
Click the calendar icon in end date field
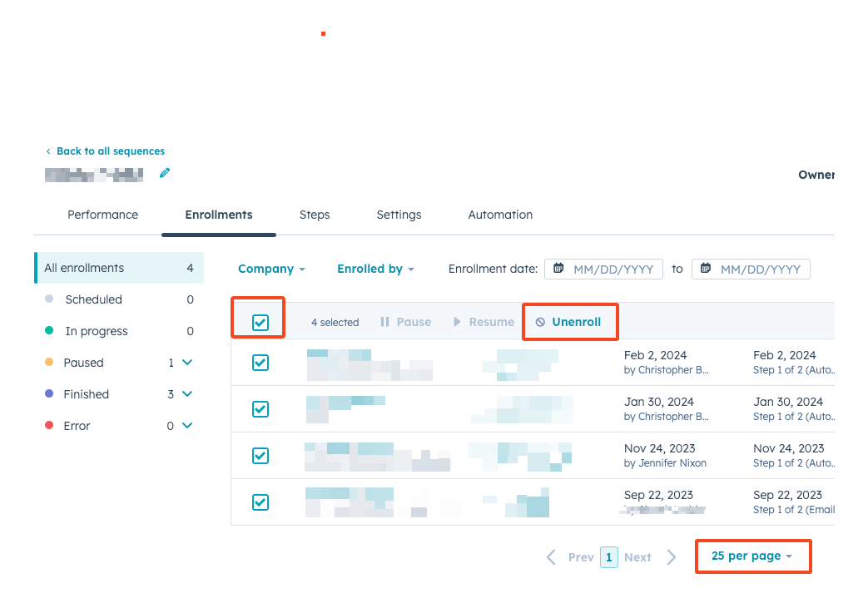pos(706,269)
